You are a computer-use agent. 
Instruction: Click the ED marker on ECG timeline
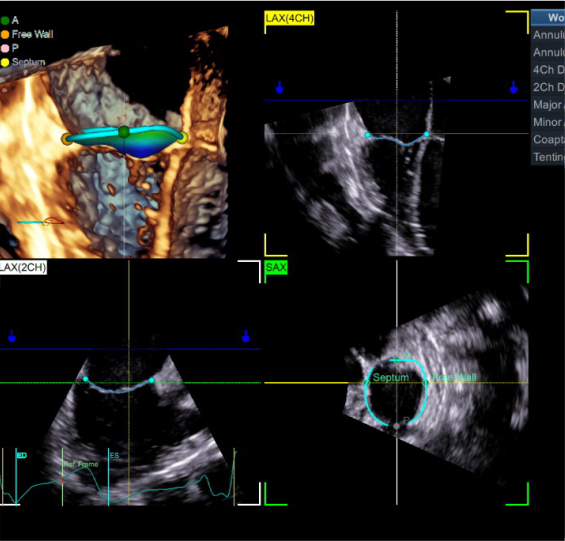[x=16, y=476]
